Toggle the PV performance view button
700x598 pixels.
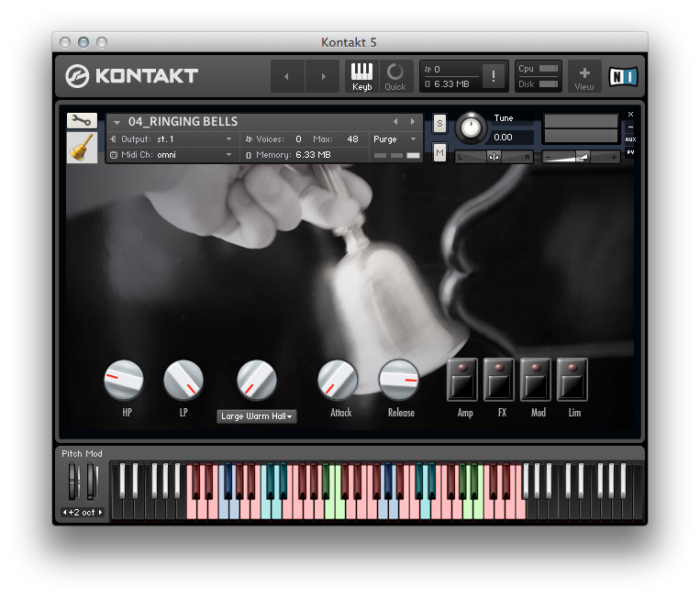point(630,152)
